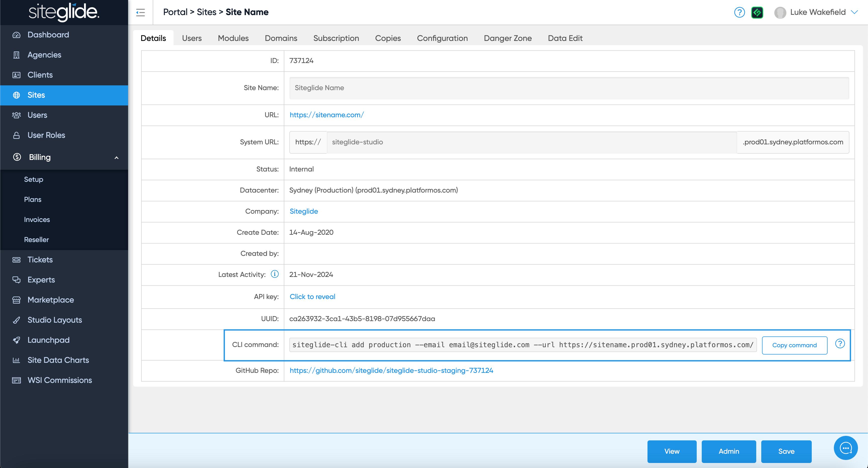
Task: Open the GitHub repo link
Action: 391,370
